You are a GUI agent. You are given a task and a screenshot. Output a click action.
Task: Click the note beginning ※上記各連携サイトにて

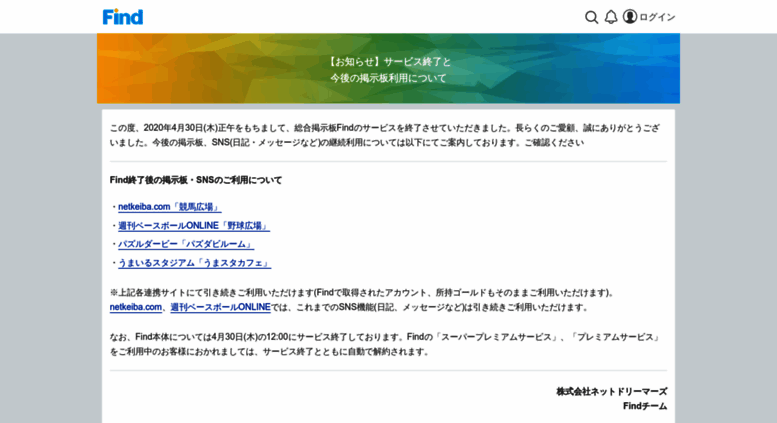(x=362, y=300)
